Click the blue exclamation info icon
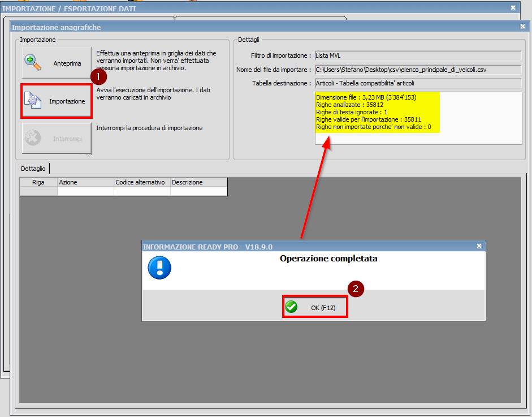Image resolution: width=532 pixels, height=417 pixels. pyautogui.click(x=159, y=267)
